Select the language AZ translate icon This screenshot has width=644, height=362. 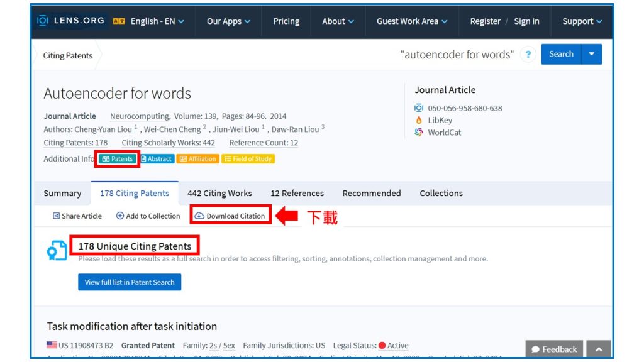pyautogui.click(x=119, y=21)
